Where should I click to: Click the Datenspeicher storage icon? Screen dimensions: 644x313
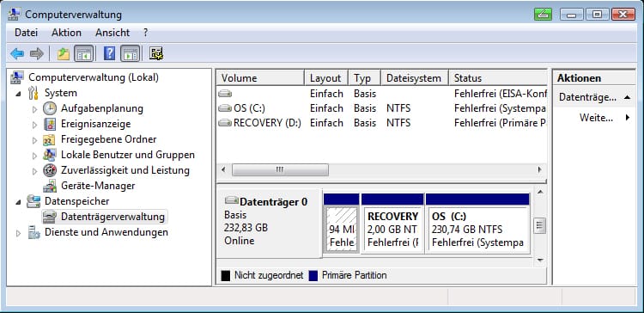coord(33,201)
